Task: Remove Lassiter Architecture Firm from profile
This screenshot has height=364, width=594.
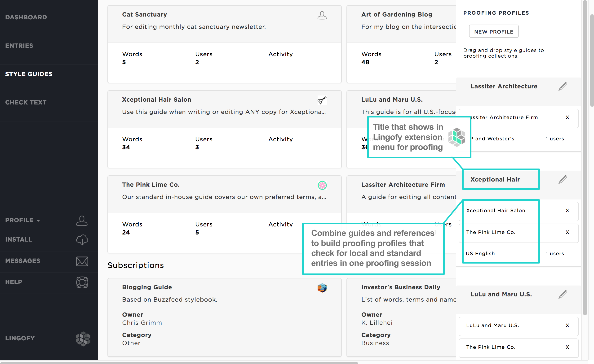Action: coord(567,117)
